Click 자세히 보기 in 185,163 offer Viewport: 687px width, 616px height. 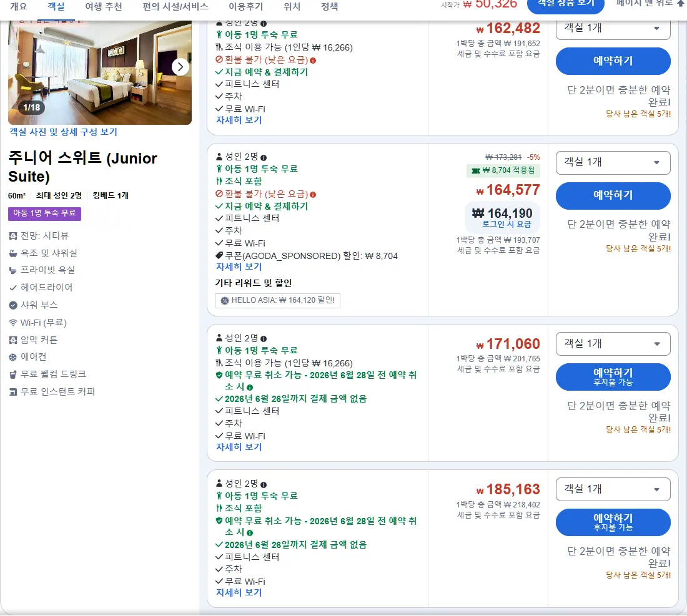click(239, 592)
